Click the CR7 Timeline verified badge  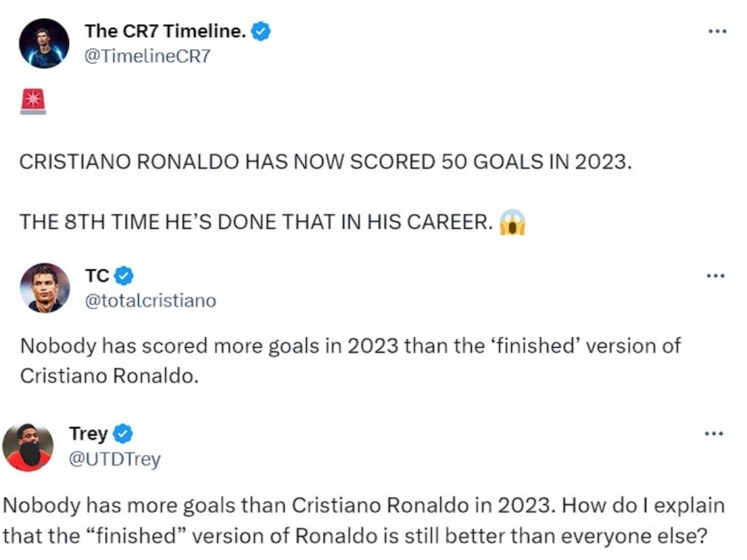[x=261, y=31]
